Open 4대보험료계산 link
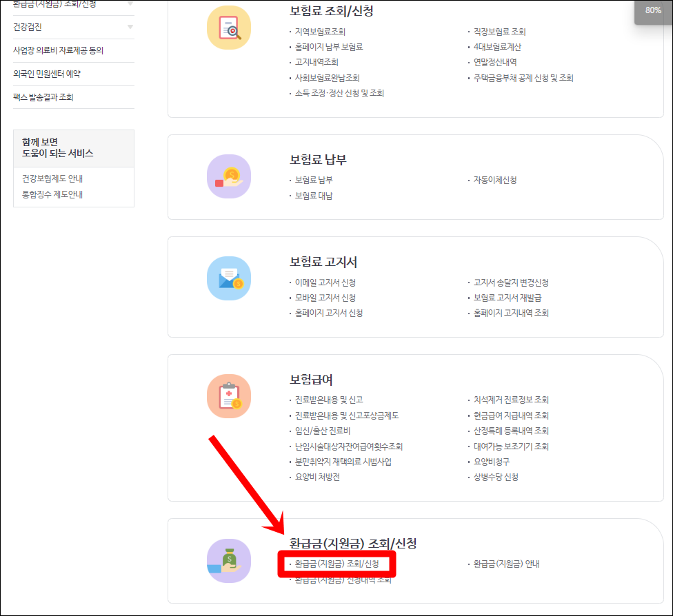The width and height of the screenshot is (673, 616). (497, 47)
